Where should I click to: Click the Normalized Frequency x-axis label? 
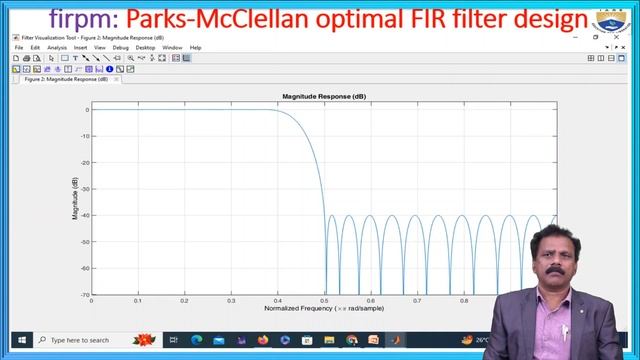(324, 309)
